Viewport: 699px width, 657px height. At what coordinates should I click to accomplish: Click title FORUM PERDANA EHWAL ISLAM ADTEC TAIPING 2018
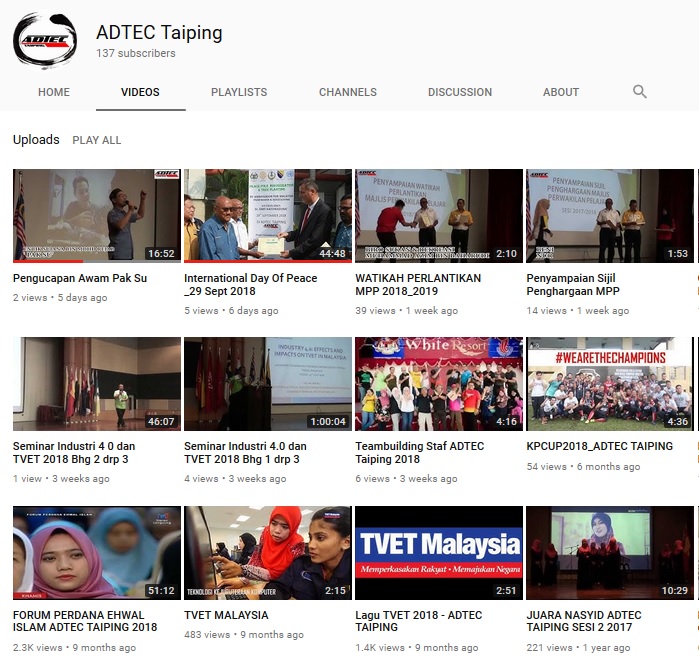[x=85, y=621]
